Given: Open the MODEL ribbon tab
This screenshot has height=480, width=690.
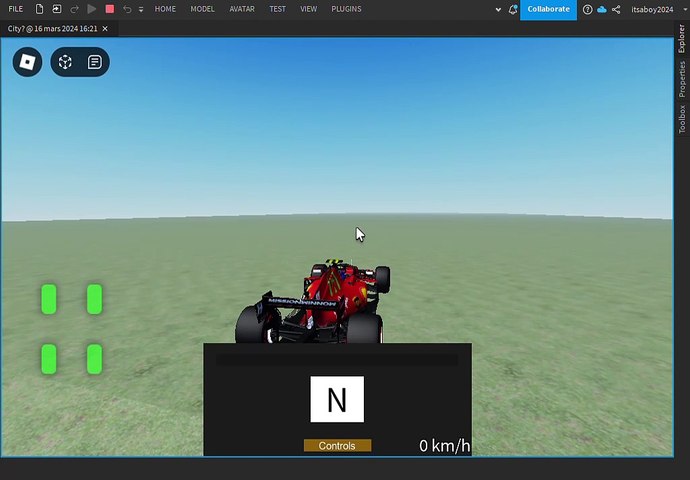Looking at the screenshot, I should [202, 9].
